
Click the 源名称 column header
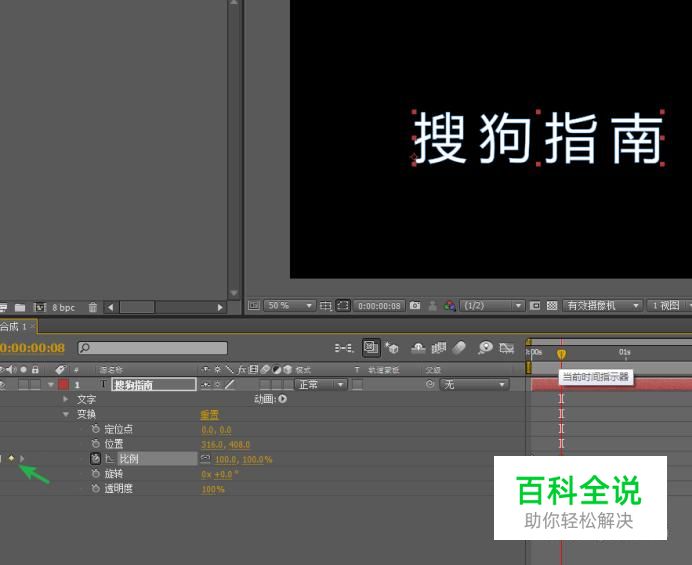[111, 370]
